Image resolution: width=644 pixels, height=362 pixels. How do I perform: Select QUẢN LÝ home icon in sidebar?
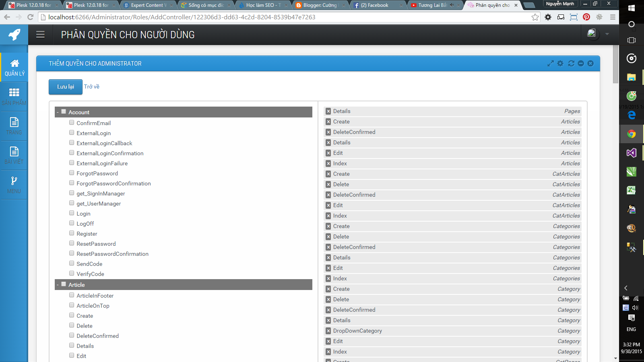pos(14,67)
